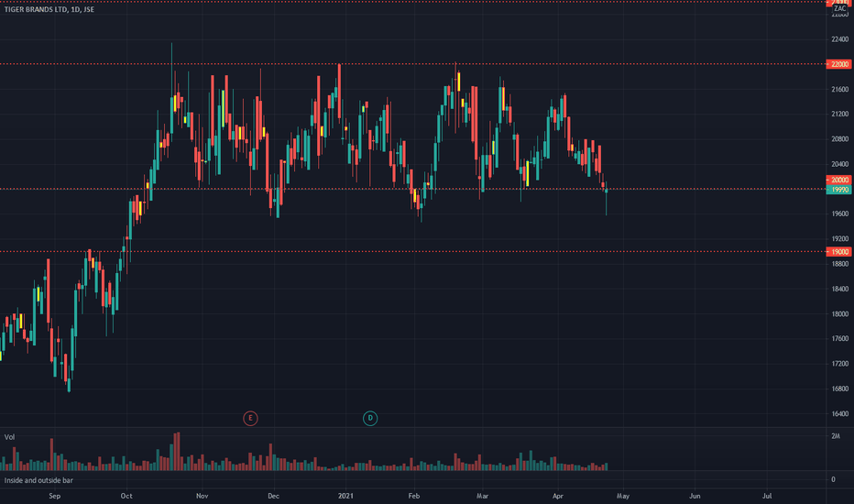This screenshot has height=504, width=854.
Task: Select the 19000 red price line label
Action: 838,252
